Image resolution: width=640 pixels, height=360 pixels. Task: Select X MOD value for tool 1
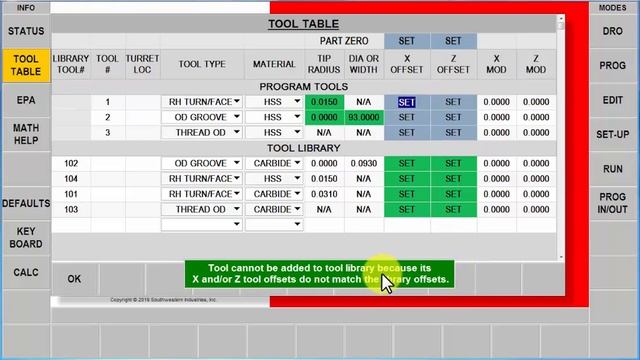[x=496, y=102]
